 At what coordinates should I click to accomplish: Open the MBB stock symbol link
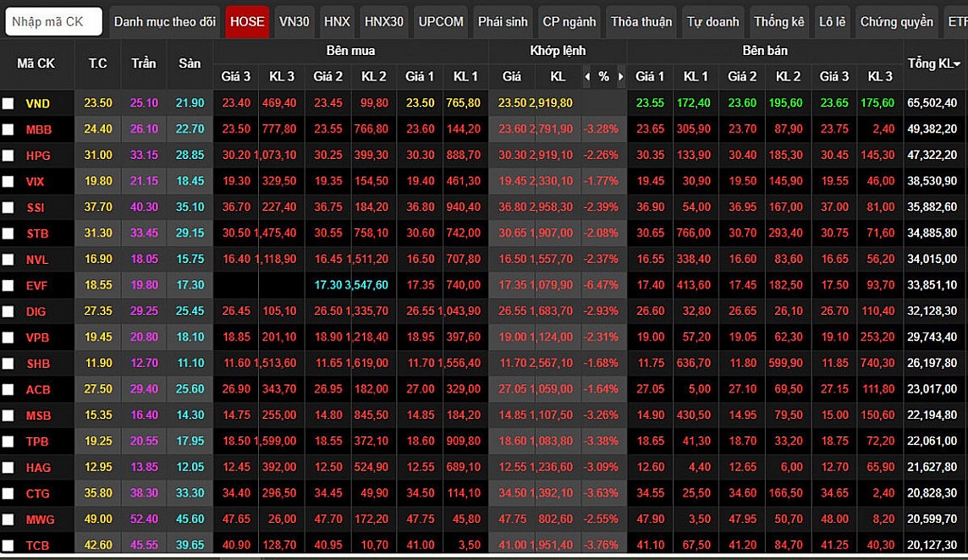point(38,129)
